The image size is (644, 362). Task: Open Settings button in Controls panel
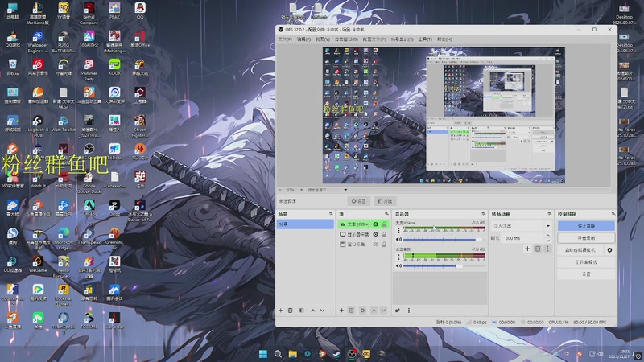pyautogui.click(x=586, y=274)
